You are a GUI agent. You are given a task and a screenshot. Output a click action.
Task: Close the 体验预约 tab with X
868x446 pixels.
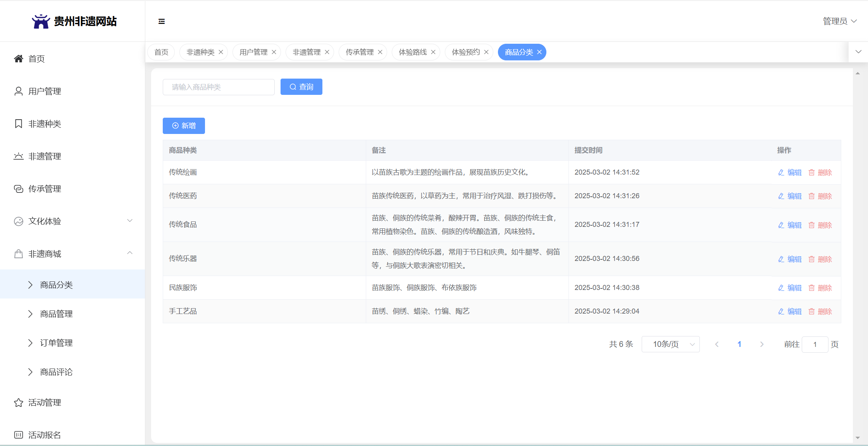click(486, 52)
